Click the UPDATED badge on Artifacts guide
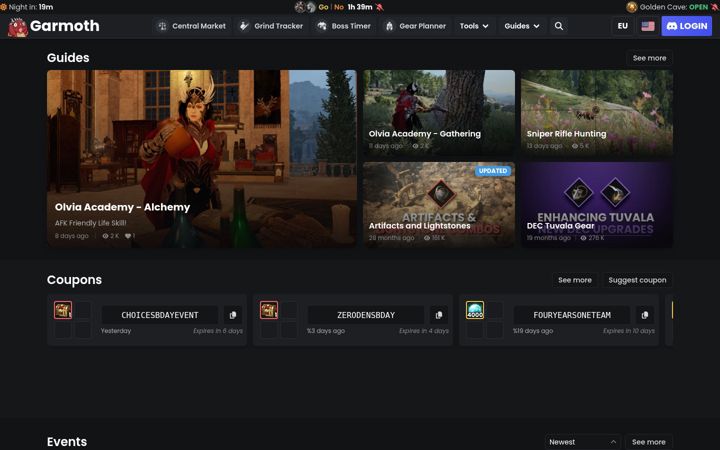Screen dimensions: 720x450 [x=493, y=171]
